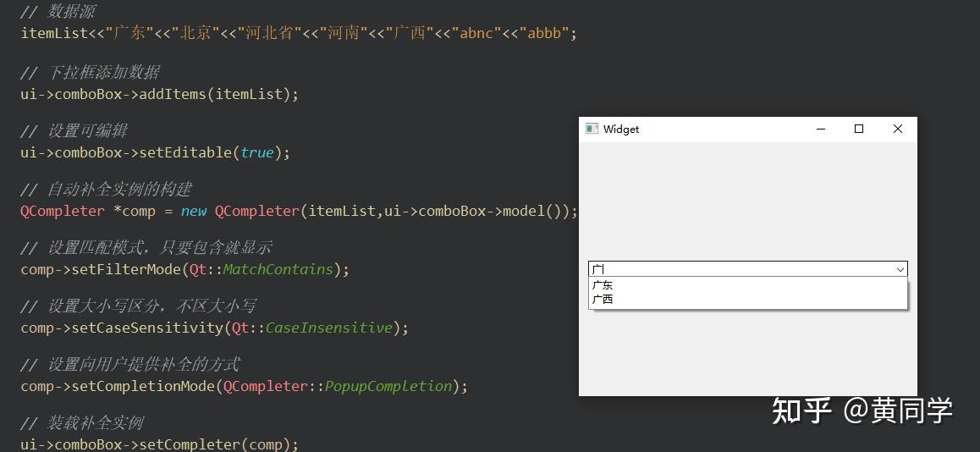Click the comment 装载补全实例

click(82, 423)
